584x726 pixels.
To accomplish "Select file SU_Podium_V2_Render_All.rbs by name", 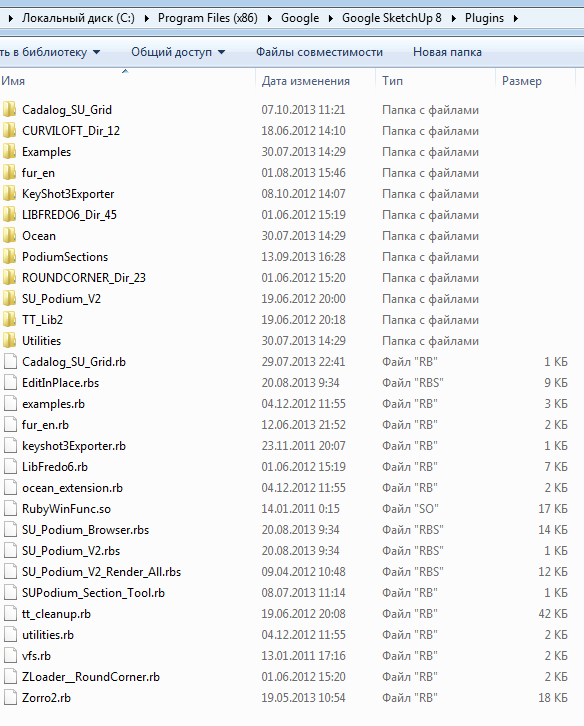I will point(101,572).
